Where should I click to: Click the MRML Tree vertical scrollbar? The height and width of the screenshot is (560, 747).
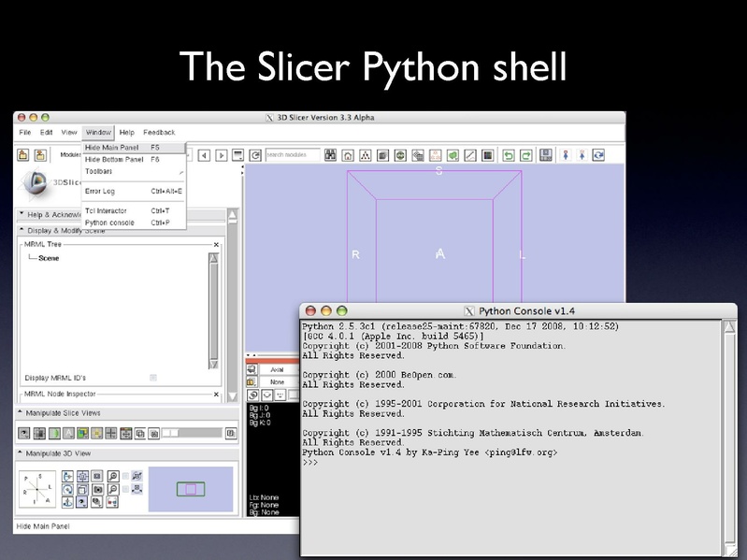(x=213, y=311)
